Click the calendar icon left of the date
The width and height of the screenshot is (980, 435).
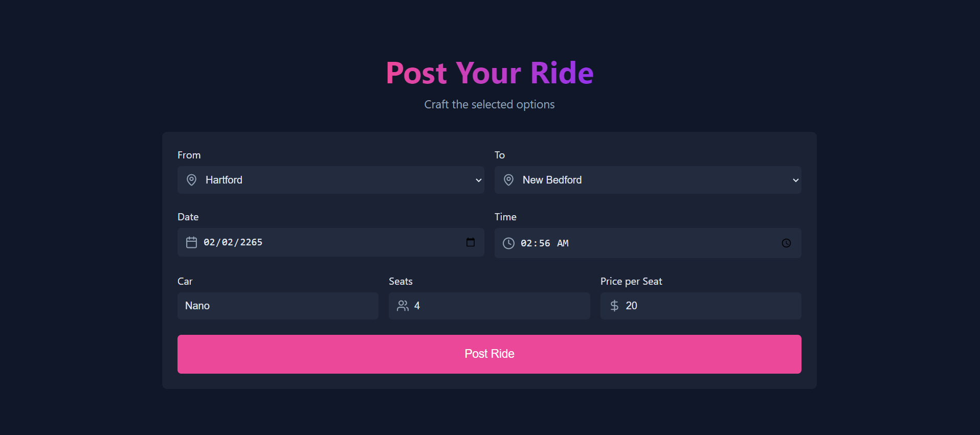point(191,242)
